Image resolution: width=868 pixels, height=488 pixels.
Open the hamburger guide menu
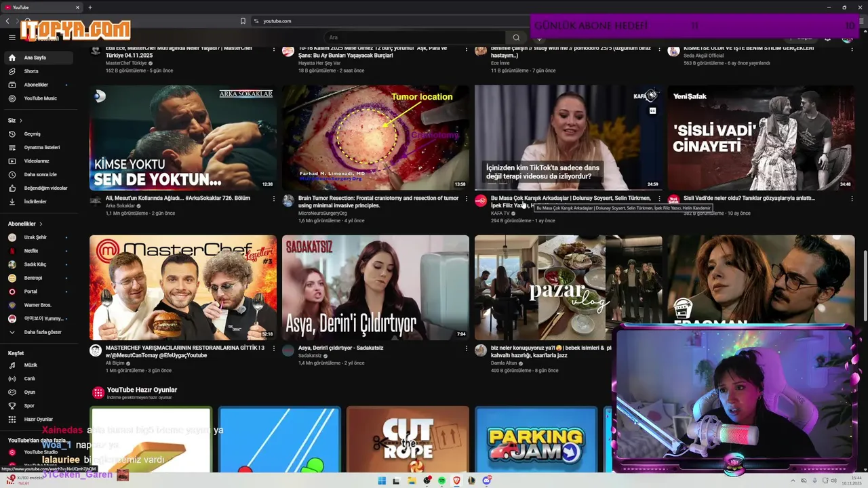(12, 37)
